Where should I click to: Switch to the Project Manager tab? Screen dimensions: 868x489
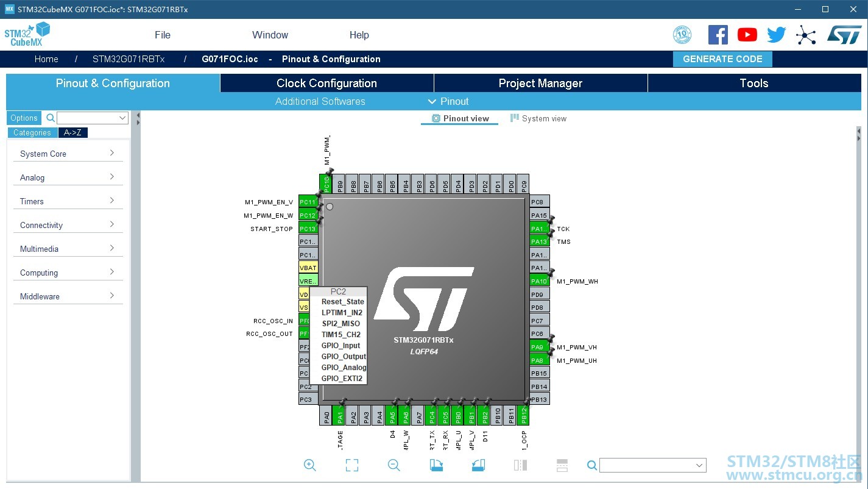[x=541, y=84]
